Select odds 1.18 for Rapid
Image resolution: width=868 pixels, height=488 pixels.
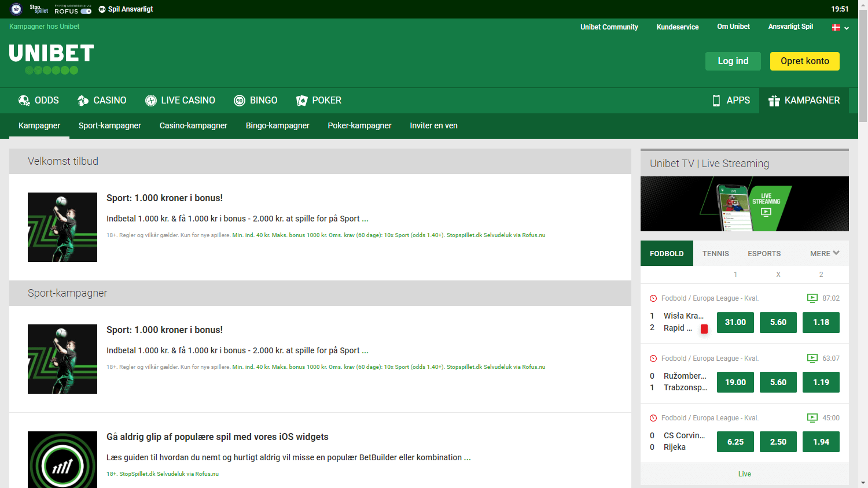(x=821, y=323)
